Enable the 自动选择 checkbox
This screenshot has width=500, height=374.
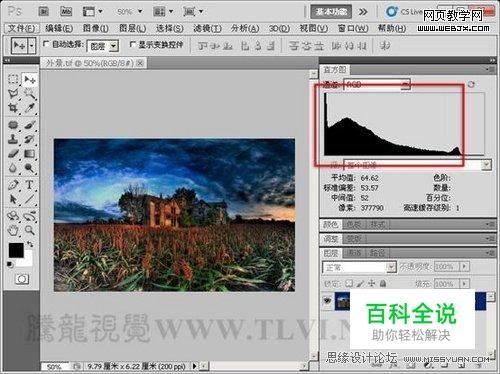tap(46, 44)
